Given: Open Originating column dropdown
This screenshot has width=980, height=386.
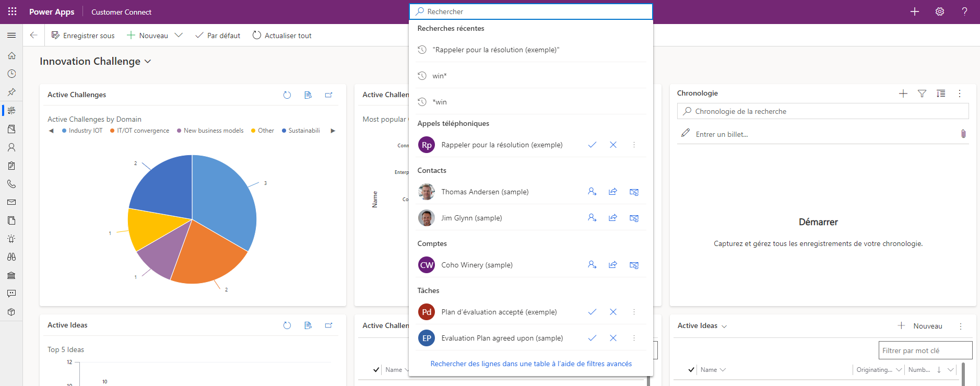Looking at the screenshot, I should point(899,370).
